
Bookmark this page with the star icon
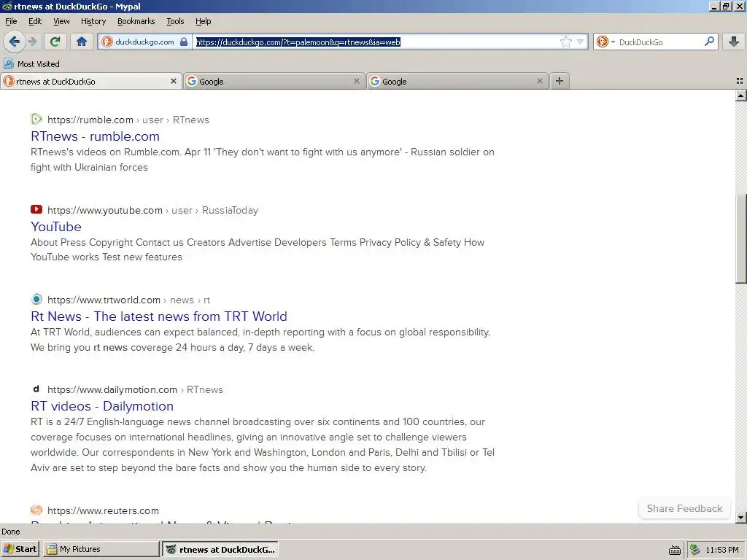[x=565, y=42]
